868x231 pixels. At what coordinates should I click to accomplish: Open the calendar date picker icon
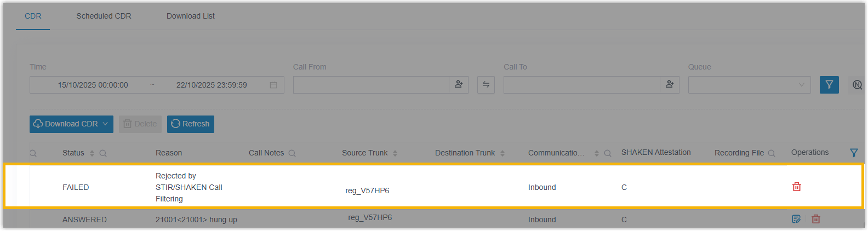point(273,85)
